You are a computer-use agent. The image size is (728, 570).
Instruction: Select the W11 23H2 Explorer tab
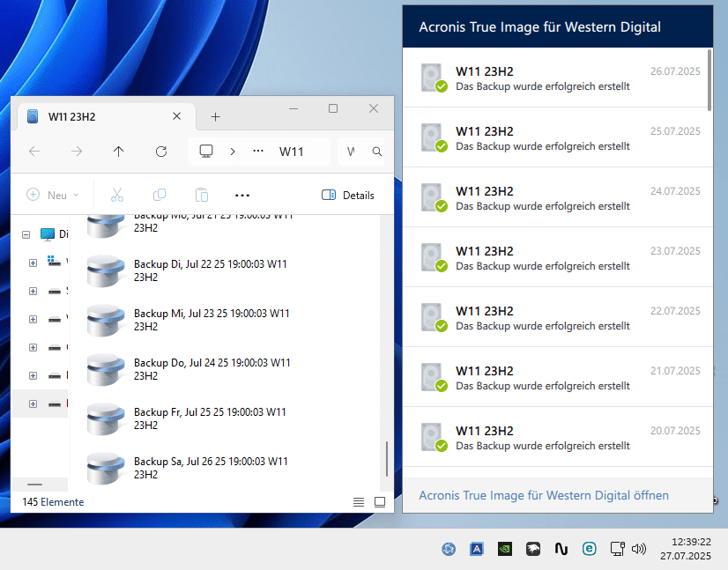pyautogui.click(x=105, y=116)
